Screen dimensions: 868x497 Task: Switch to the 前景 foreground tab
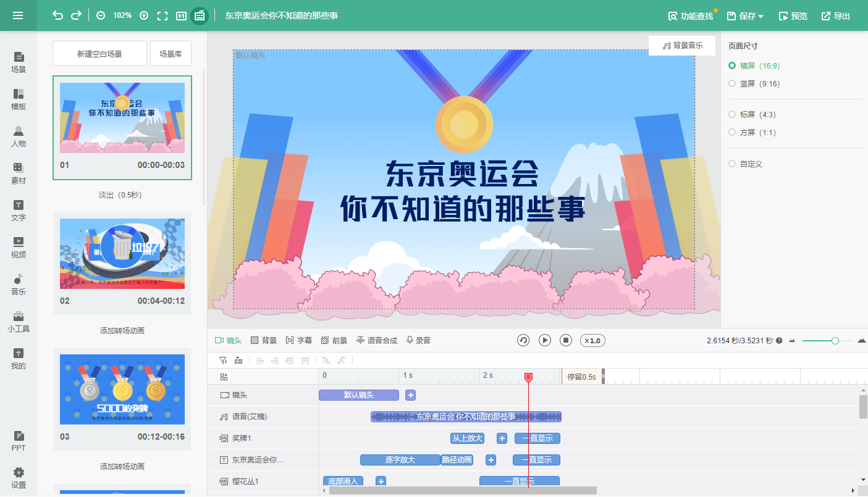[x=334, y=340]
